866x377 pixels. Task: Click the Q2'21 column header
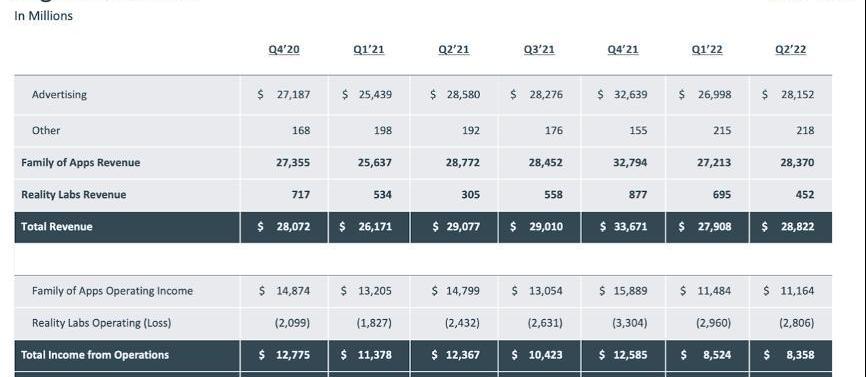(453, 50)
